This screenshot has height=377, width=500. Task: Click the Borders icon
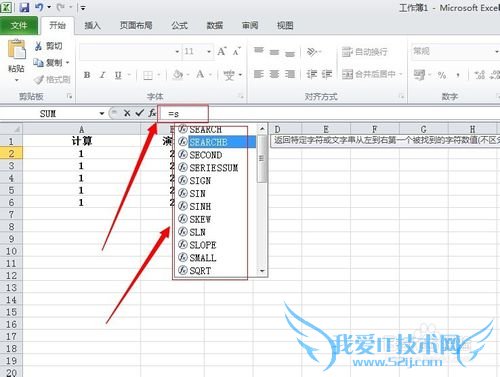tap(148, 75)
